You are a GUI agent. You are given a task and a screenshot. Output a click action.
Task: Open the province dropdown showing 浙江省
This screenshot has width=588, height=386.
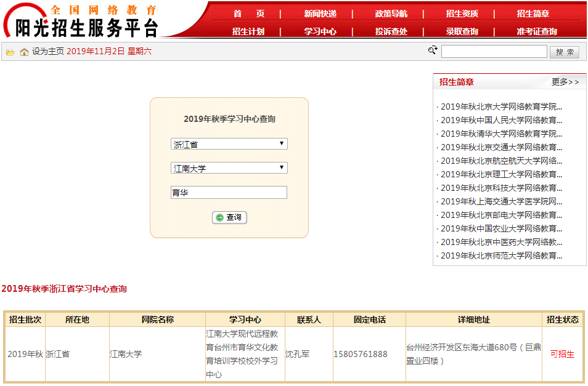(x=229, y=144)
